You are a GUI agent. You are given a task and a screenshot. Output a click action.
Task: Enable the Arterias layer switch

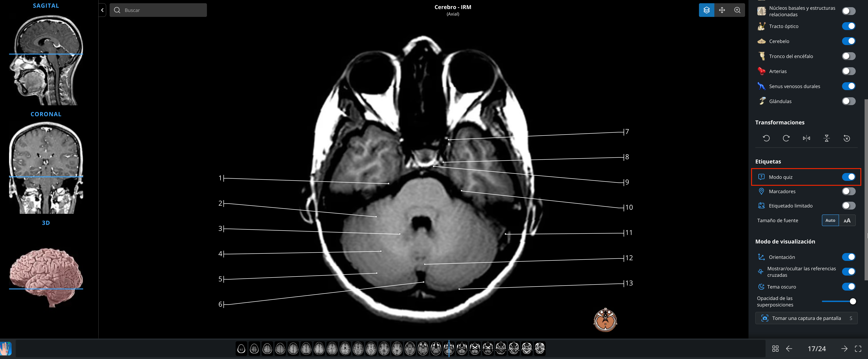coord(849,71)
